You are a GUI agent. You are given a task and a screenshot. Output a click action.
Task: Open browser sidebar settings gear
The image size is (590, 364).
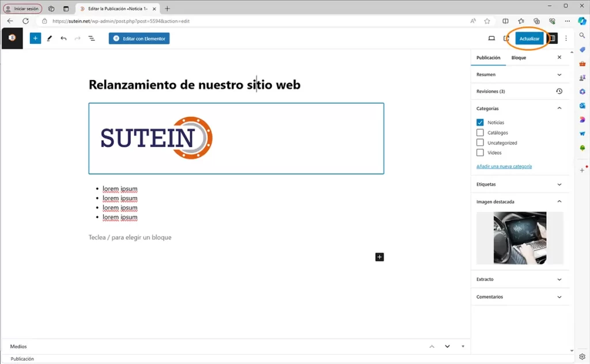582,357
